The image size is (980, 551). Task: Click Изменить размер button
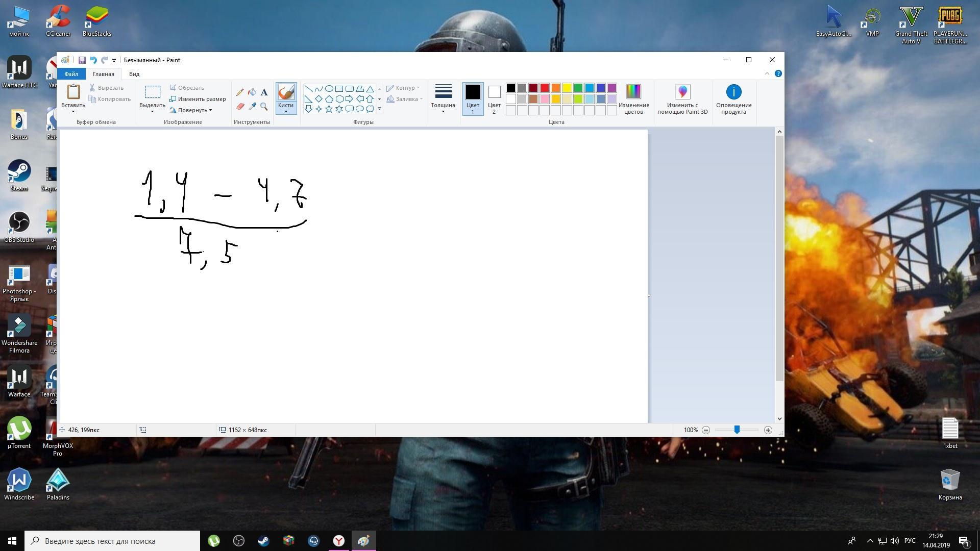click(x=198, y=99)
